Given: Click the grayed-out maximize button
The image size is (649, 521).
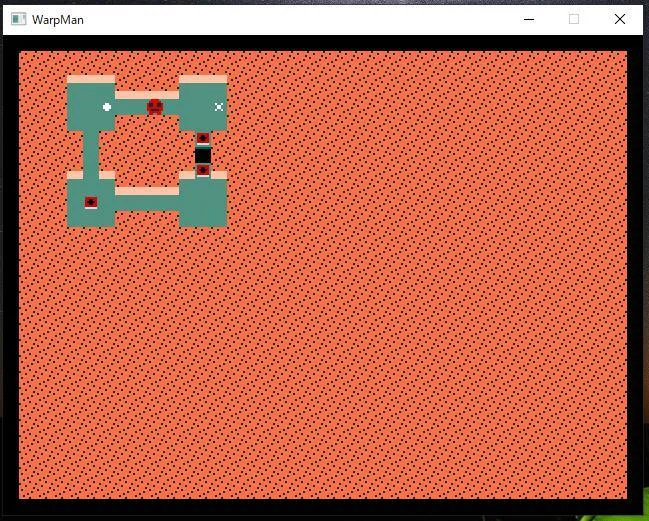Looking at the screenshot, I should (x=574, y=19).
